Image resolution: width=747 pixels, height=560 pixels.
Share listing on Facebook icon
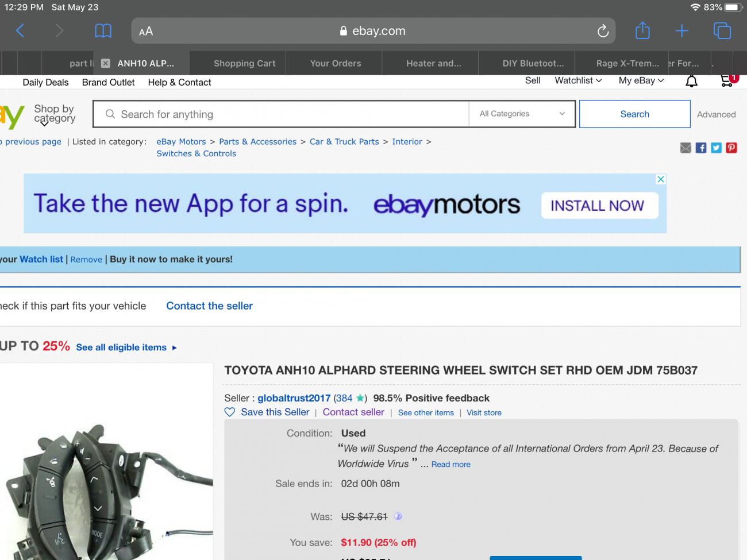pos(701,148)
